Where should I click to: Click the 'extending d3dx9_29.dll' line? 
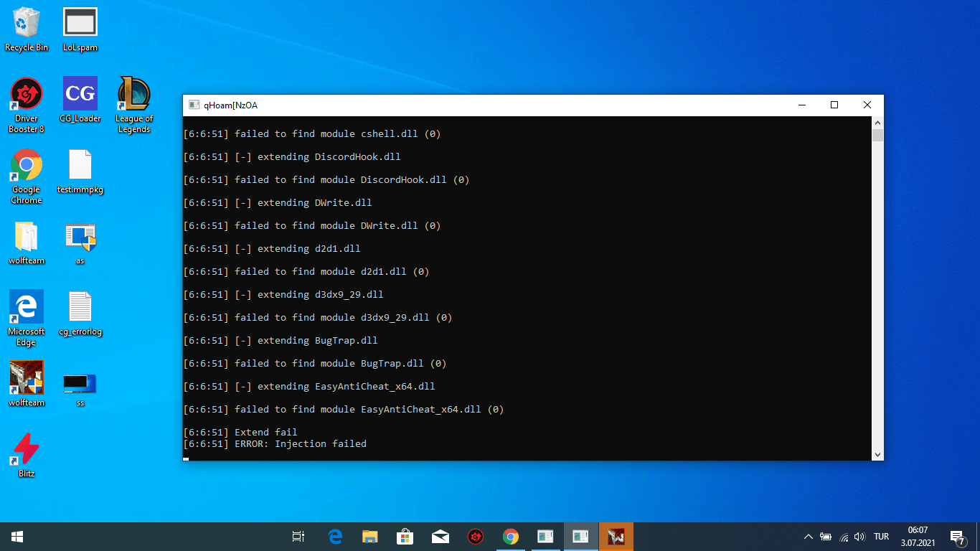283,295
